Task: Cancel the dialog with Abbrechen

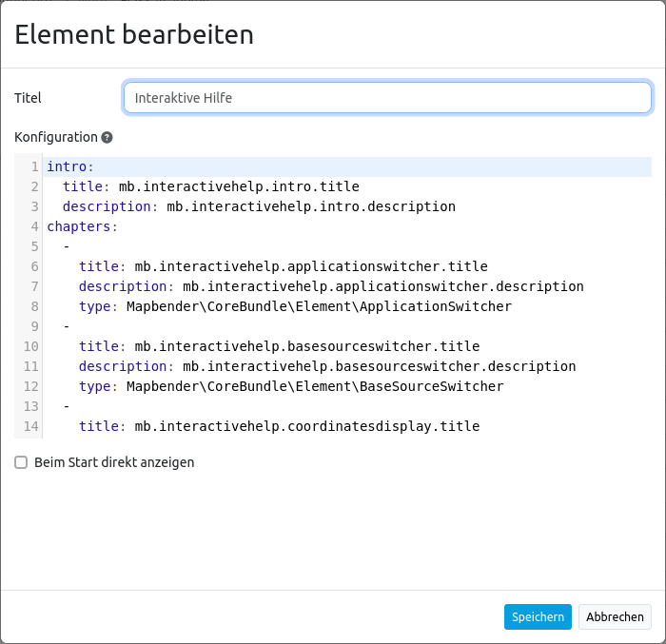Action: coord(615,616)
